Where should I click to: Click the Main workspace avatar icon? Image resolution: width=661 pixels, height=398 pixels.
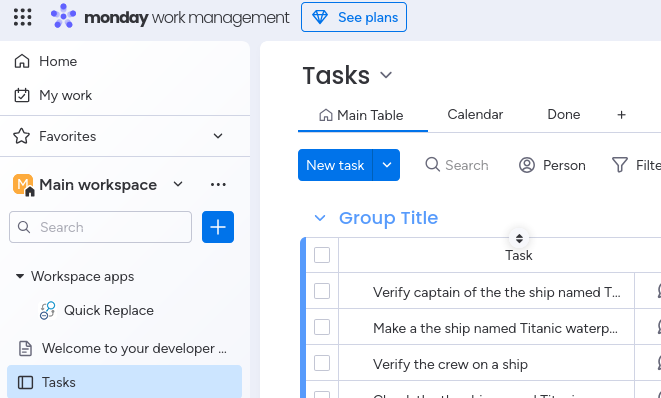click(x=23, y=185)
